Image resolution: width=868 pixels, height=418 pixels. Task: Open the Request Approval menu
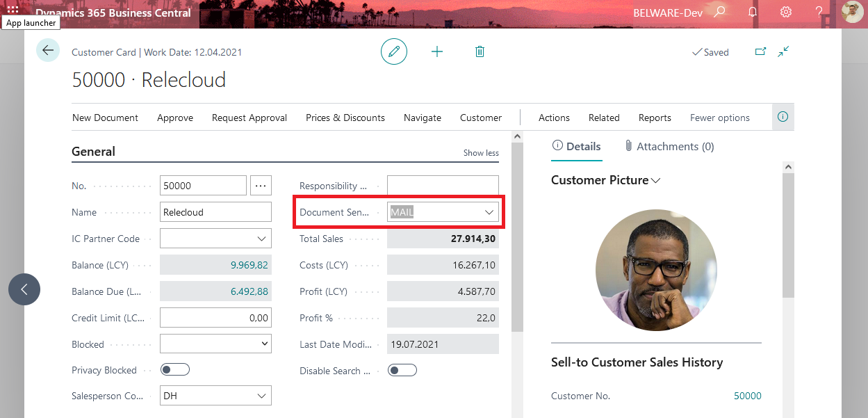[x=249, y=118]
